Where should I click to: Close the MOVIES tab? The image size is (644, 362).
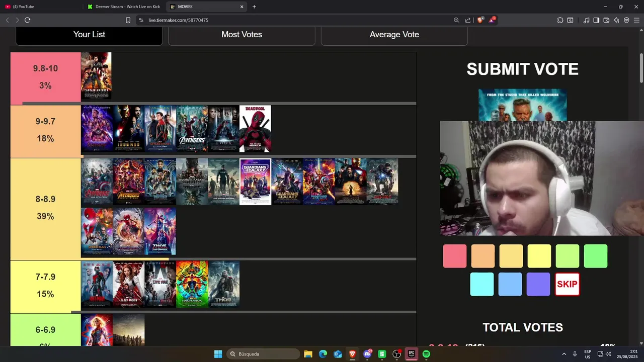pos(242,7)
